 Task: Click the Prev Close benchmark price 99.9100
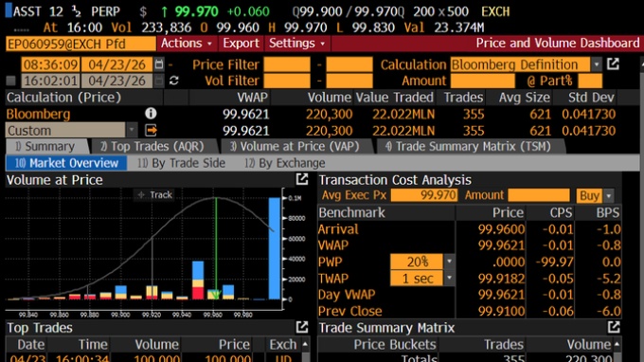click(501, 311)
